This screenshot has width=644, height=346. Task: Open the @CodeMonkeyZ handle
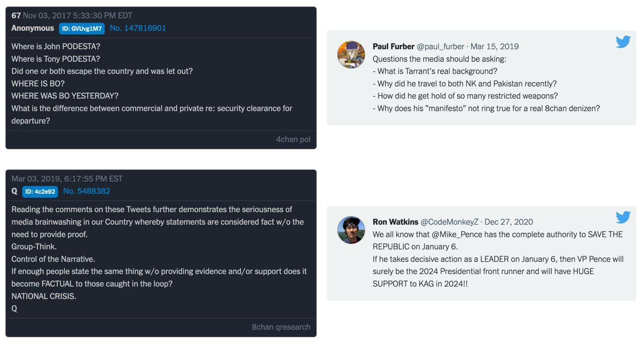(449, 222)
